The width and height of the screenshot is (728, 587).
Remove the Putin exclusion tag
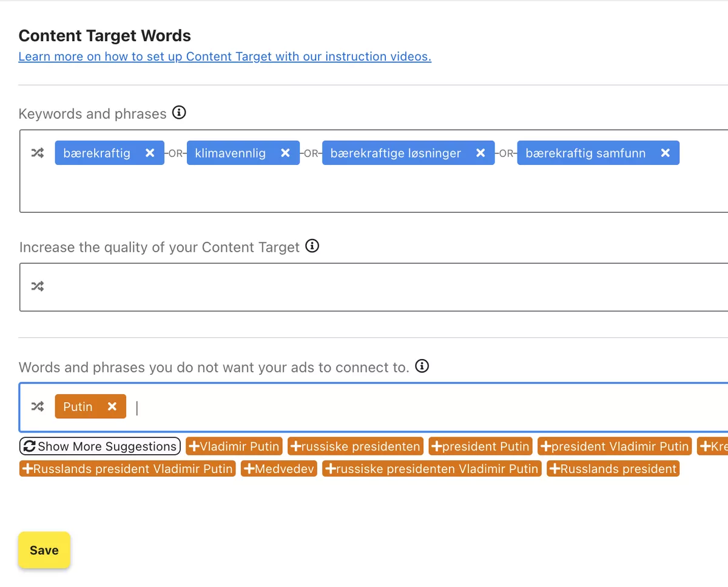tap(112, 406)
